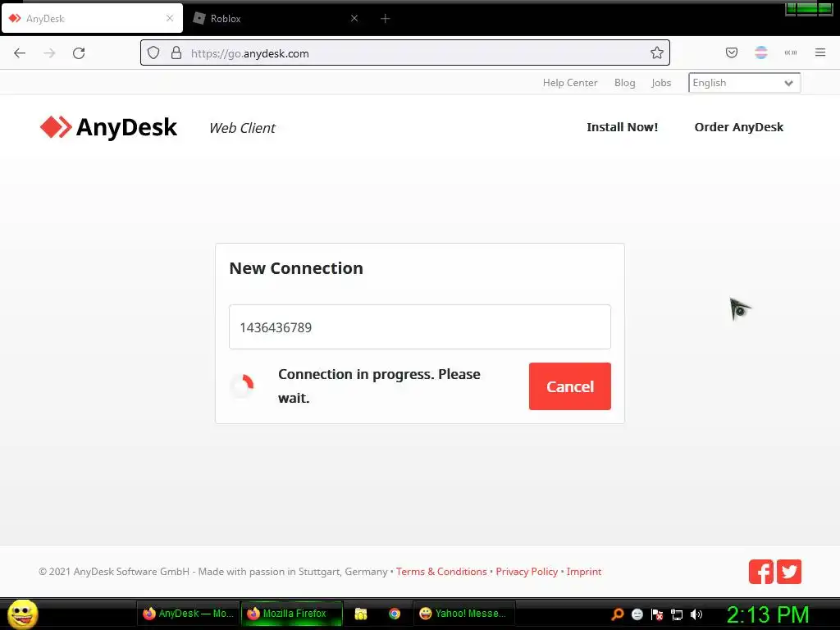Select the AnyDesk browser tab
The width and height of the screenshot is (840, 630).
pyautogui.click(x=92, y=19)
